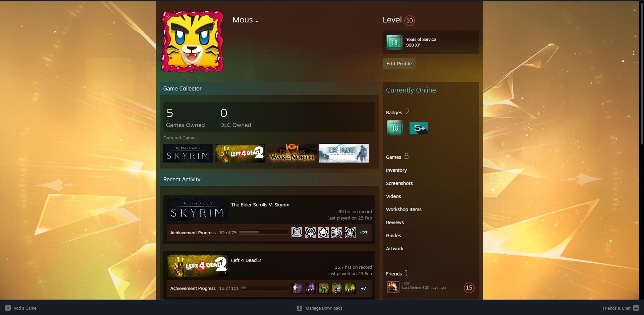This screenshot has width=644, height=315.
Task: Click the Skyrim logo in Recent Activity
Action: click(198, 209)
